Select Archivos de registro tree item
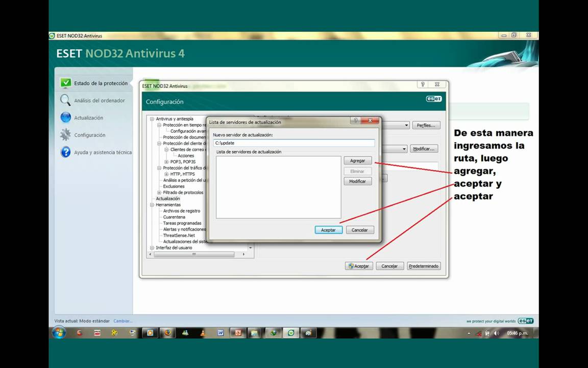 tap(182, 211)
